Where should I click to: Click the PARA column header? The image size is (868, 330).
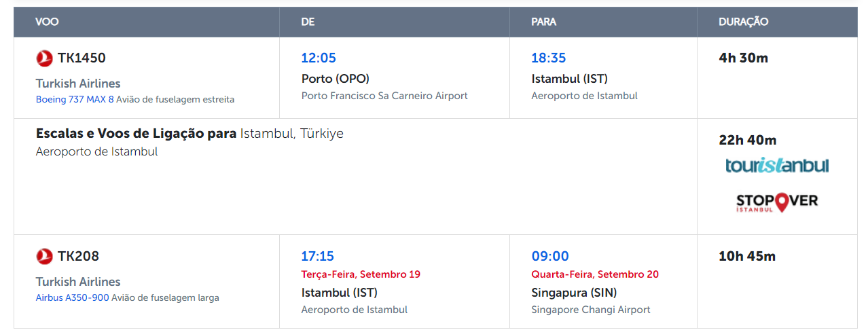pyautogui.click(x=543, y=22)
